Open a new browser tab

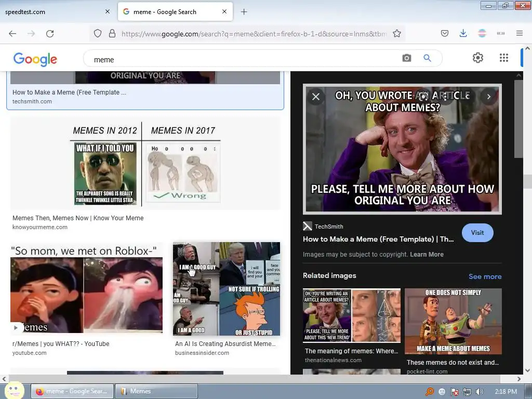point(244,12)
